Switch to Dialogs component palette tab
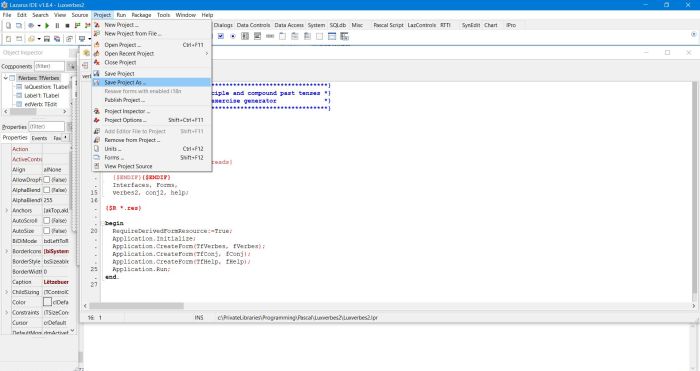This screenshot has height=371, width=700. (x=223, y=25)
